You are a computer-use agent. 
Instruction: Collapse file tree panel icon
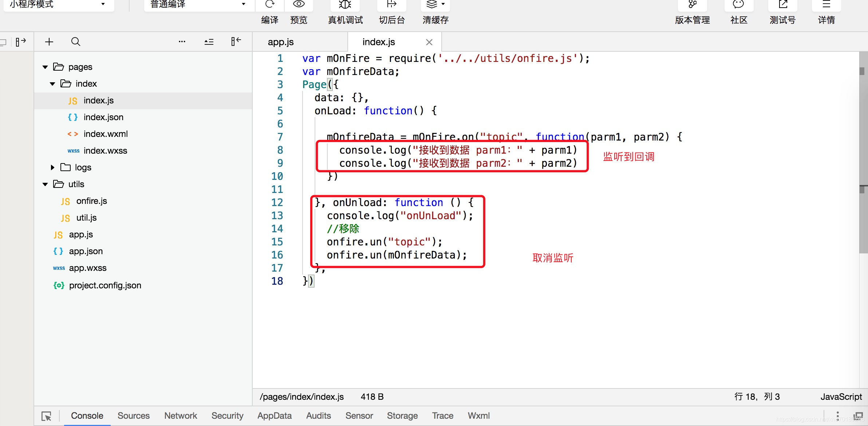point(236,42)
